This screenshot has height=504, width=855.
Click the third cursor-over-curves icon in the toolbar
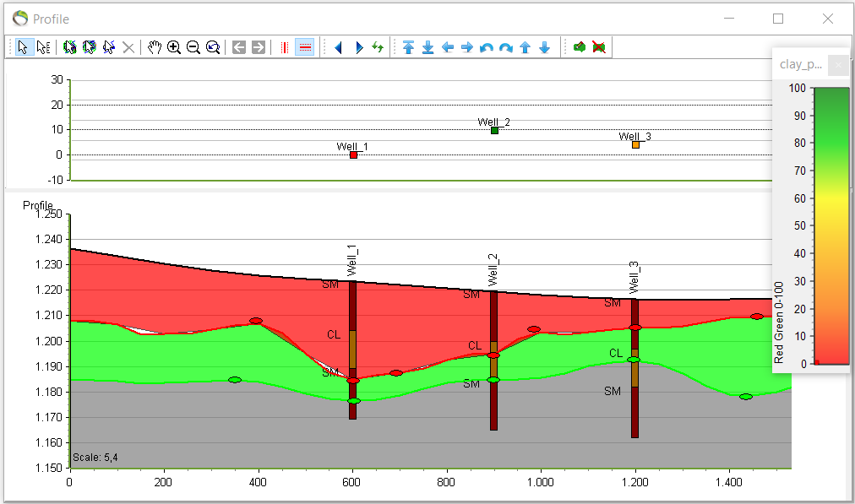tap(108, 47)
